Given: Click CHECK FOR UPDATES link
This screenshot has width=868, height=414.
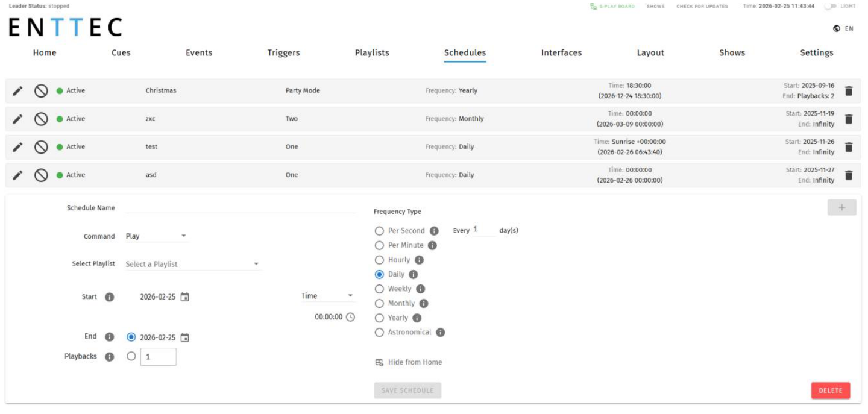Looking at the screenshot, I should point(702,6).
